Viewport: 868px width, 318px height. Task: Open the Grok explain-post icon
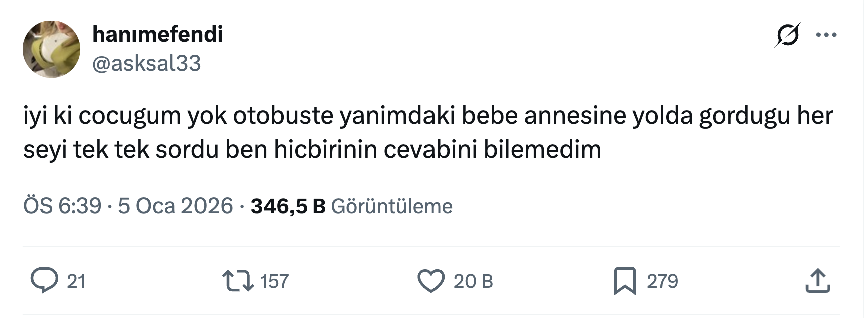787,35
